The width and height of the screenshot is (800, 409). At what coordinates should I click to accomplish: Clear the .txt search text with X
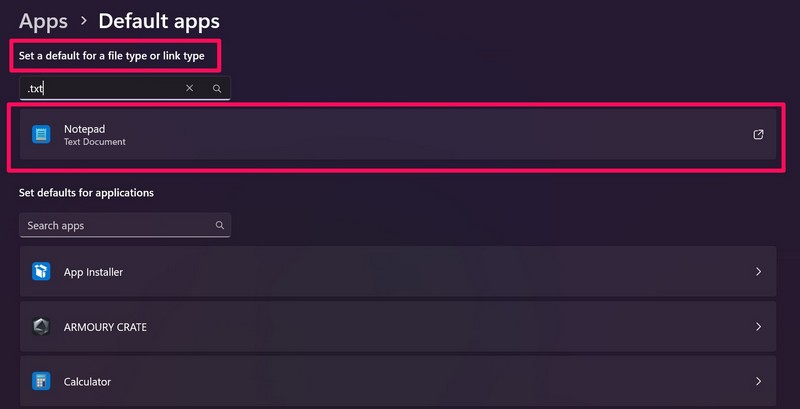point(190,89)
